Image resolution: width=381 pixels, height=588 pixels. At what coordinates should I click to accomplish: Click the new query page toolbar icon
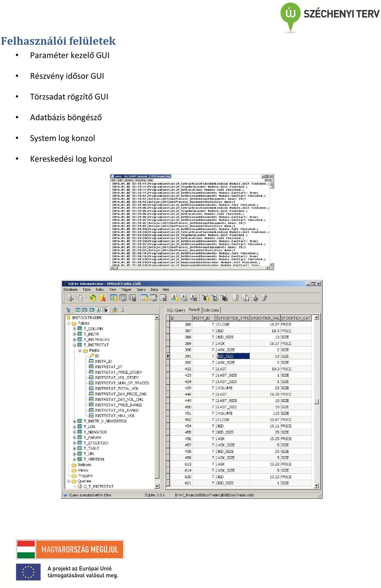[x=236, y=298]
